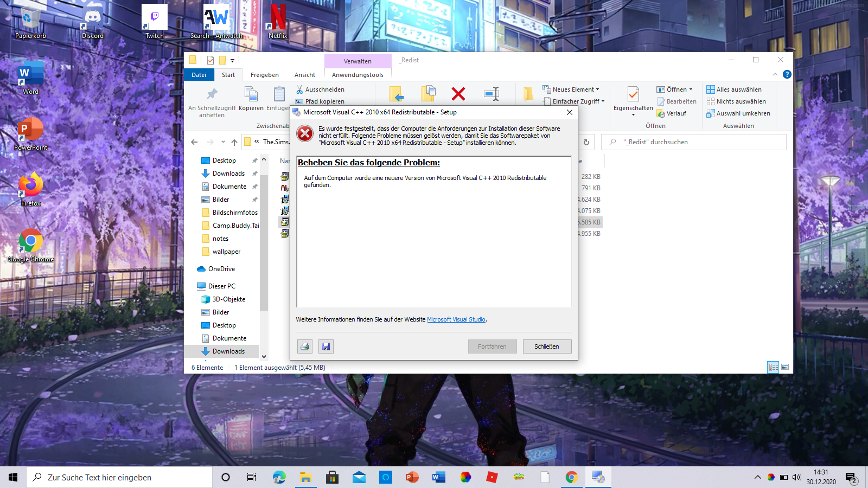The width and height of the screenshot is (868, 488).
Task: Click the Schließen button
Action: (x=547, y=346)
